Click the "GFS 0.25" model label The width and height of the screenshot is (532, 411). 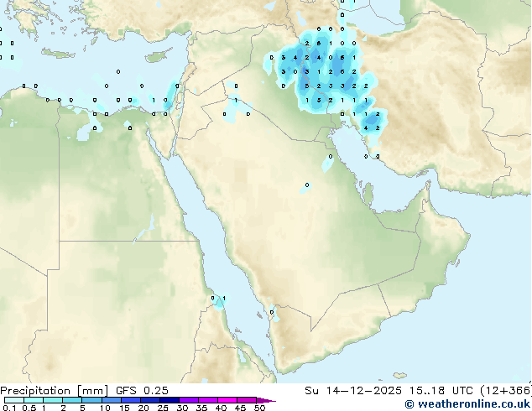tap(142, 391)
